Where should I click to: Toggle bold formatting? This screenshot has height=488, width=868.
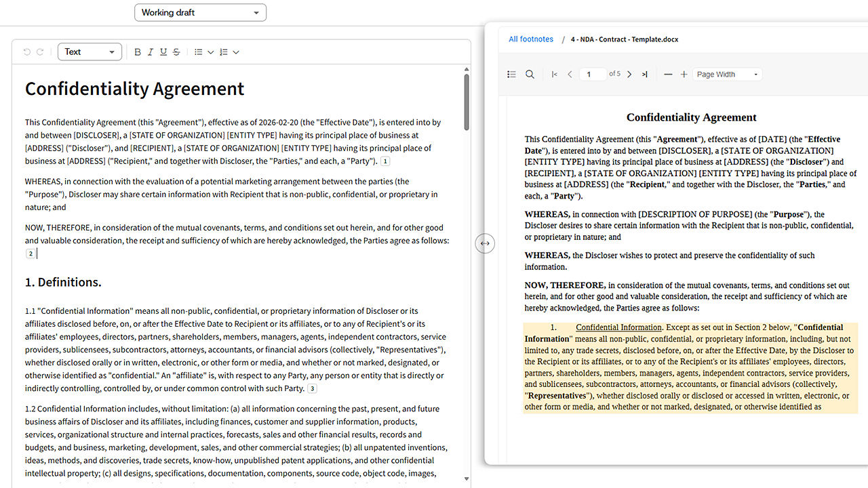(x=138, y=52)
